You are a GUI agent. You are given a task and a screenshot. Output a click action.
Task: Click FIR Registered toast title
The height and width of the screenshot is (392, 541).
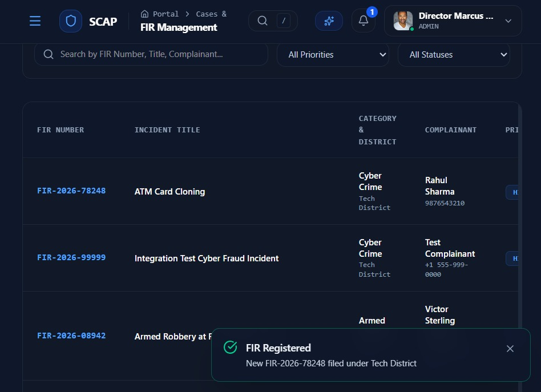tap(278, 348)
